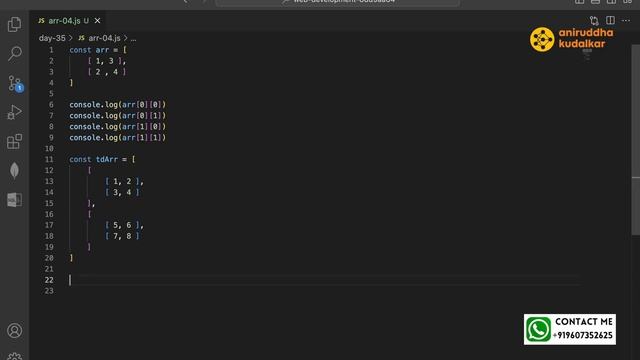The width and height of the screenshot is (640, 360).
Task: Click the Open Changes icon in editor toolbar
Action: [x=594, y=20]
